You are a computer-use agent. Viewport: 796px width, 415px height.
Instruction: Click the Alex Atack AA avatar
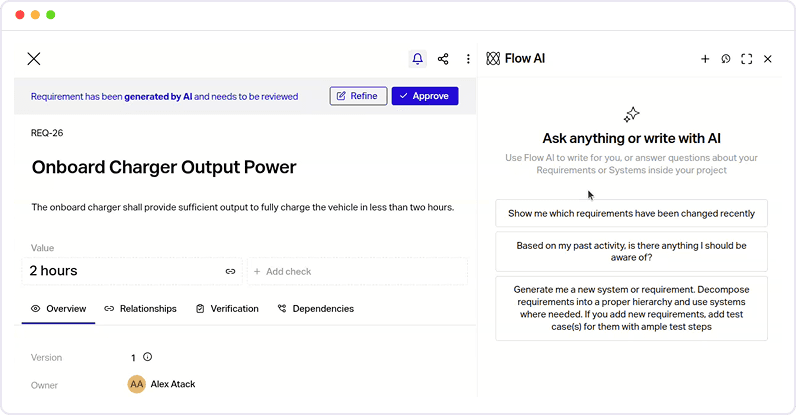[136, 385]
